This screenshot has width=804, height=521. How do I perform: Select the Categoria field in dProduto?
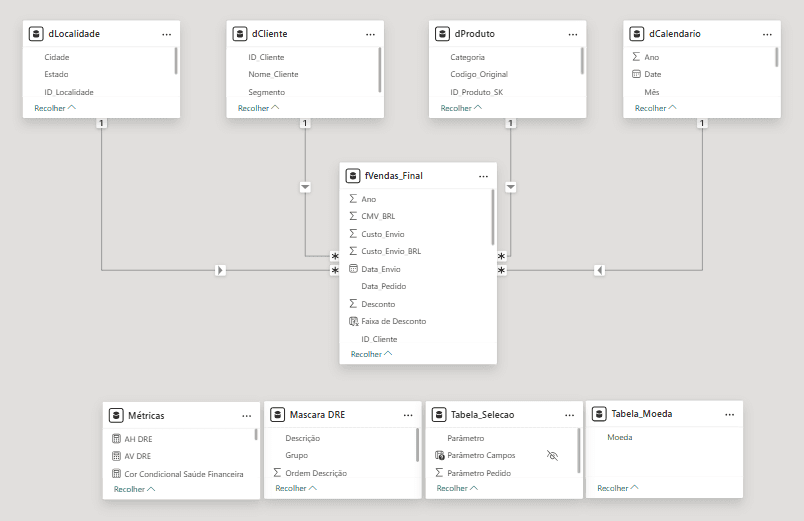(x=467, y=57)
